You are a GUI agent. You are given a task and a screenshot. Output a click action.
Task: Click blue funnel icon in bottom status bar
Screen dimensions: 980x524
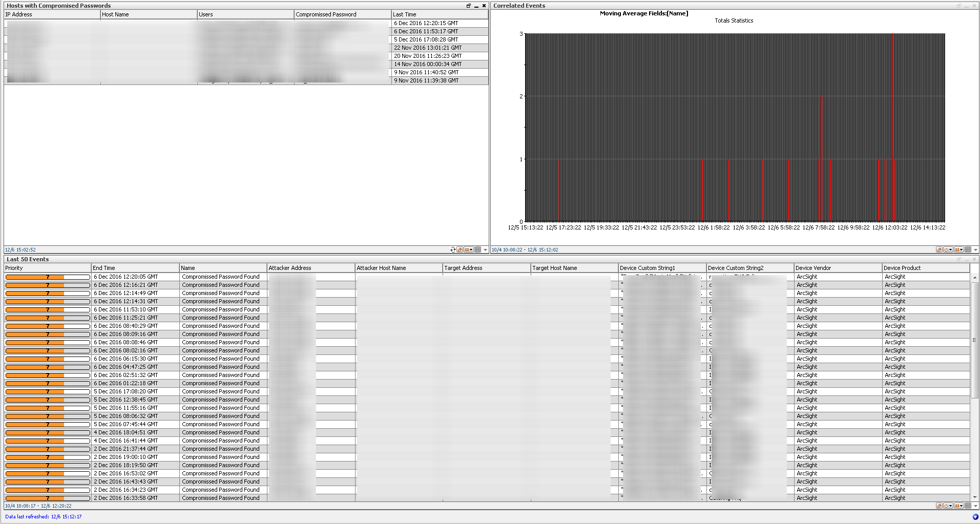[975, 517]
